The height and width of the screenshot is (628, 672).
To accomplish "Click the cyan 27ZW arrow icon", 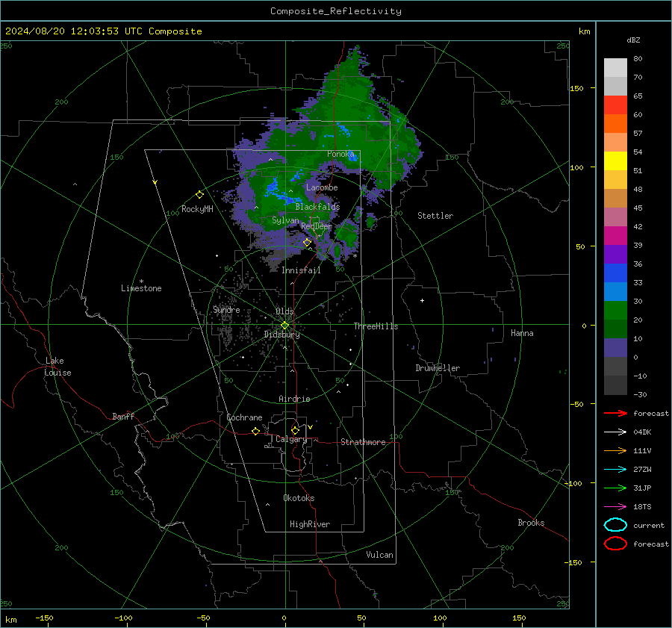I will click(x=615, y=470).
